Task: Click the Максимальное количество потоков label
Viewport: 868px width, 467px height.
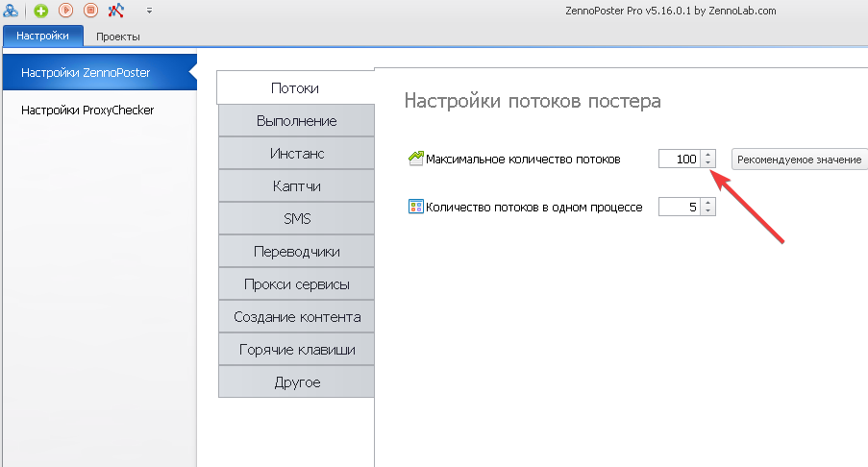Action: click(523, 160)
